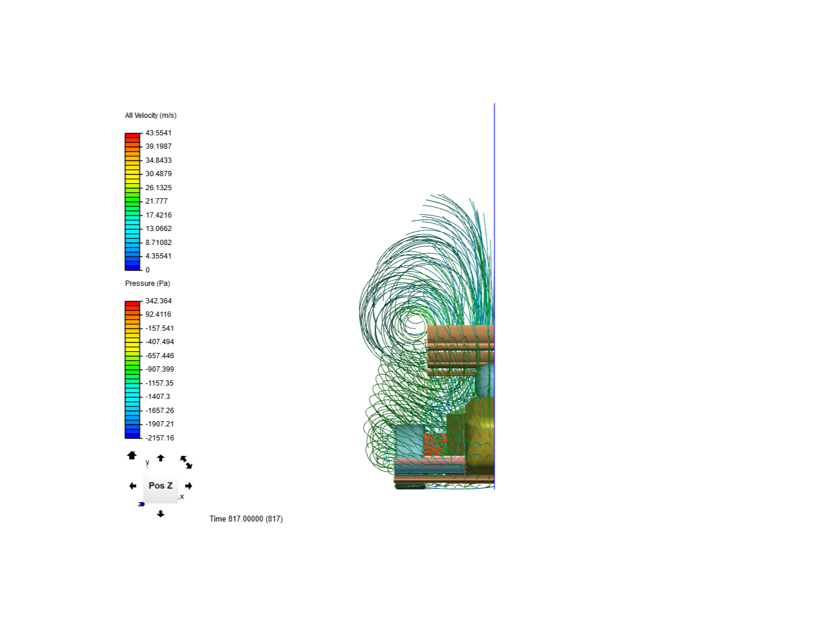Click the pressure legend value 92.4116
Screen dimensions: 840x630
click(x=159, y=314)
